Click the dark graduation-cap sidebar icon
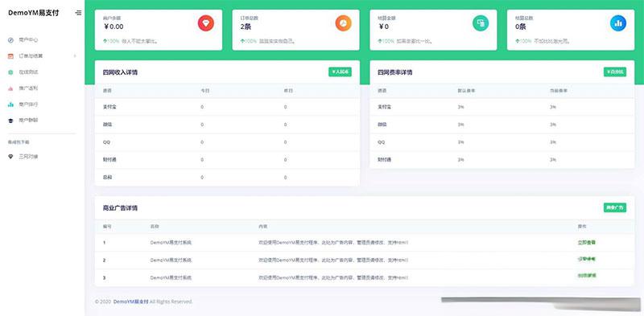Viewport: 644px width, 316px height. (10, 121)
